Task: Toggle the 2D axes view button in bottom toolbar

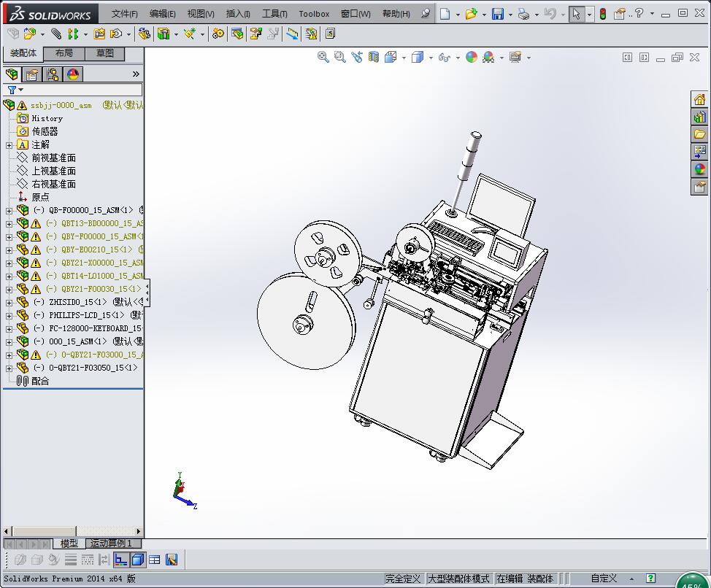Action: pos(121,560)
